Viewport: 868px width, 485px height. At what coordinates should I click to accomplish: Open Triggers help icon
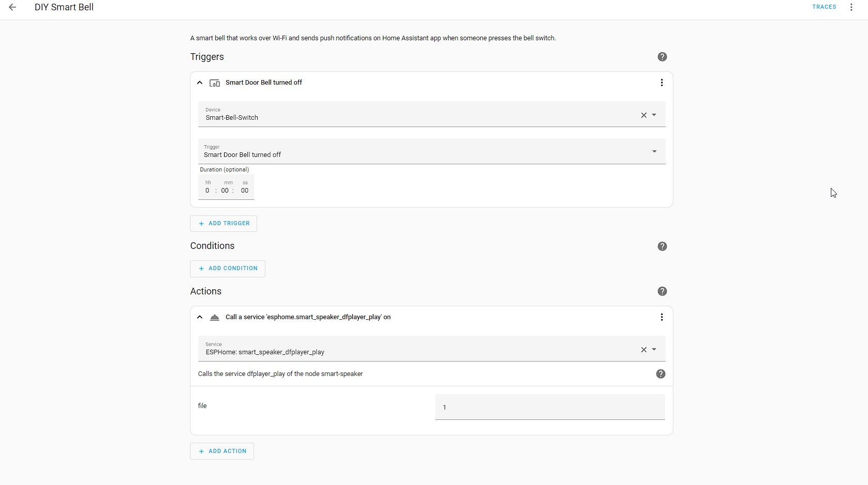[x=662, y=57]
